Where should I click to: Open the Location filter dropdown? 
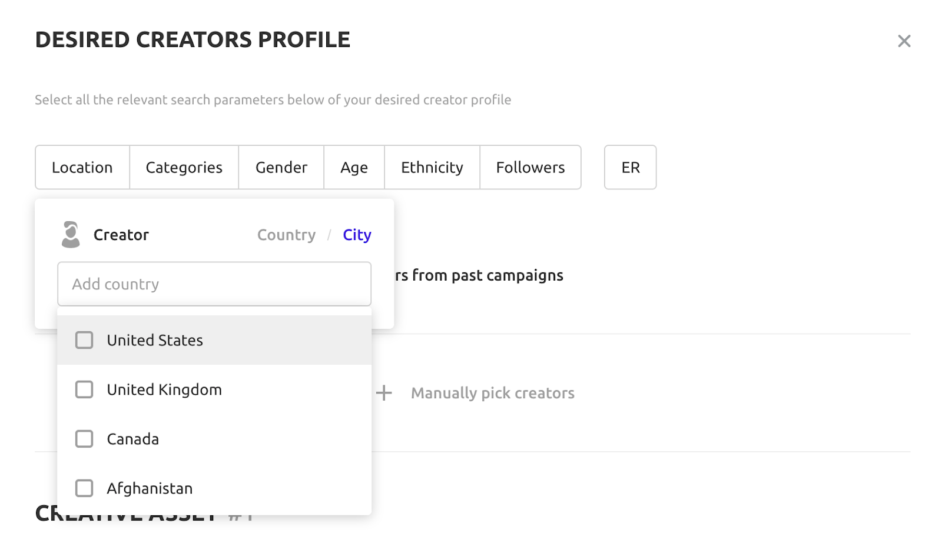click(82, 168)
